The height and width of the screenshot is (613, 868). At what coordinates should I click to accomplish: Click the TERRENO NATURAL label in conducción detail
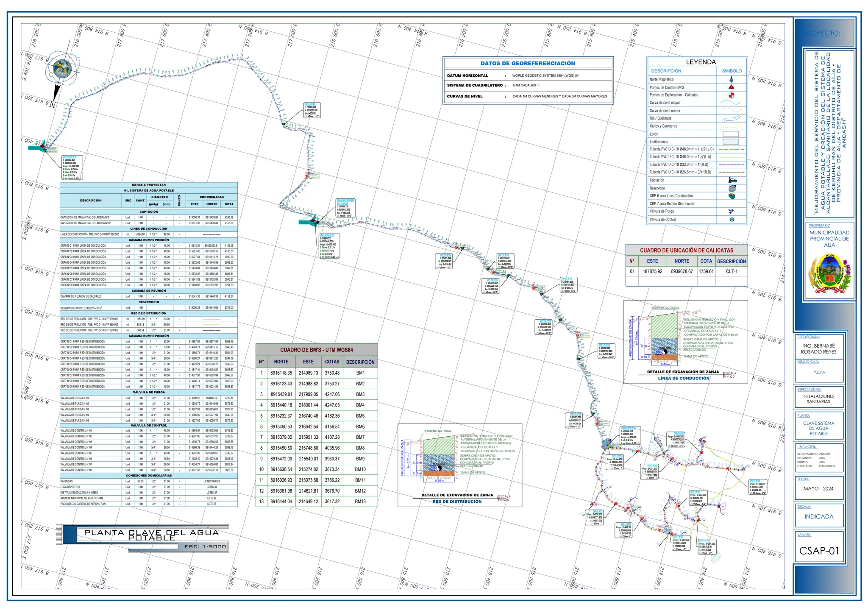click(x=665, y=308)
